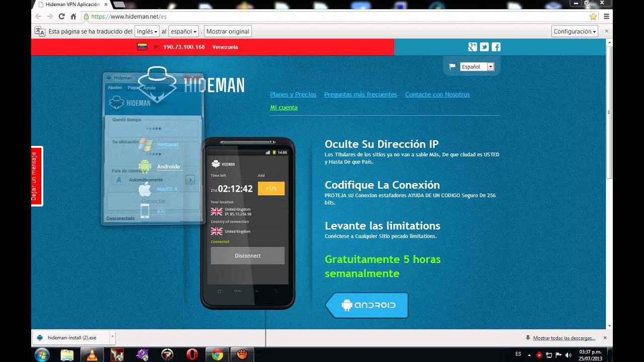Click the green SSL padlock icon
The height and width of the screenshot is (362, 644).
87,16
